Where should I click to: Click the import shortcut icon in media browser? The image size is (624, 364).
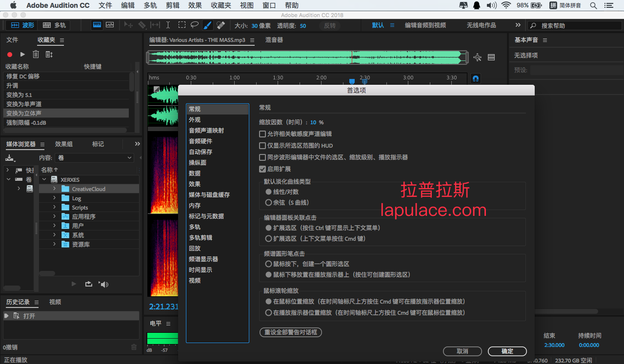pyautogui.click(x=10, y=158)
